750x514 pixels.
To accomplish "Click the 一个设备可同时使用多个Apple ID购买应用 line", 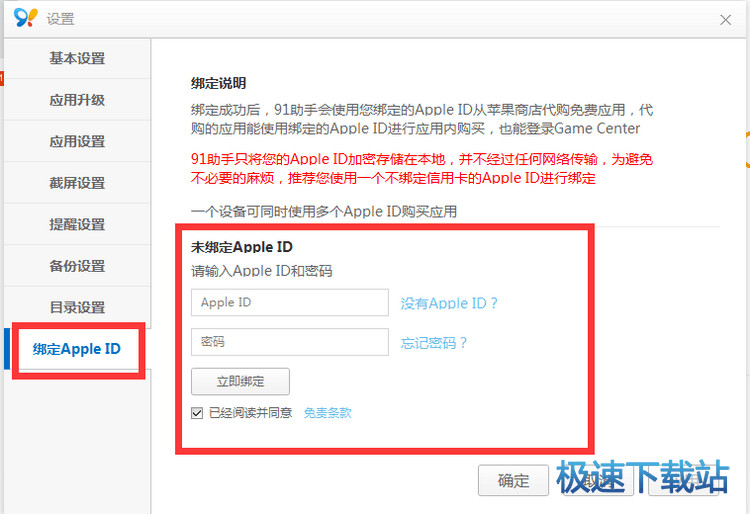I will (324, 211).
